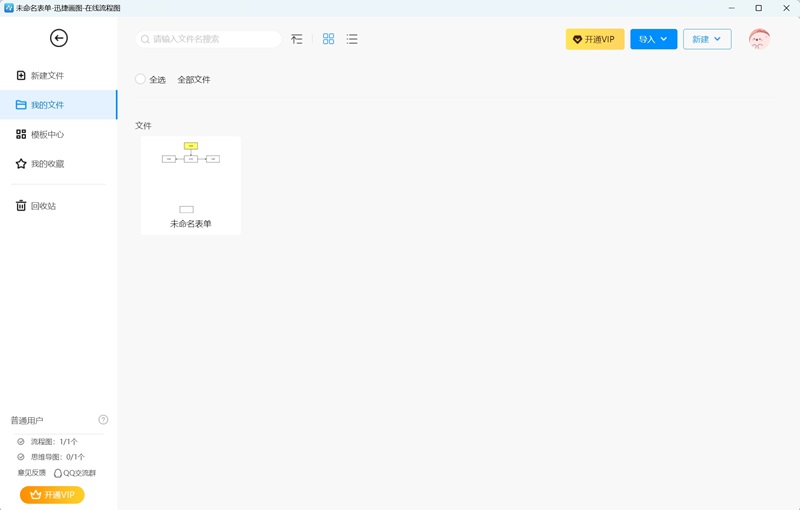Expand the 新建 create dropdown
The image size is (800, 510).
tap(707, 39)
